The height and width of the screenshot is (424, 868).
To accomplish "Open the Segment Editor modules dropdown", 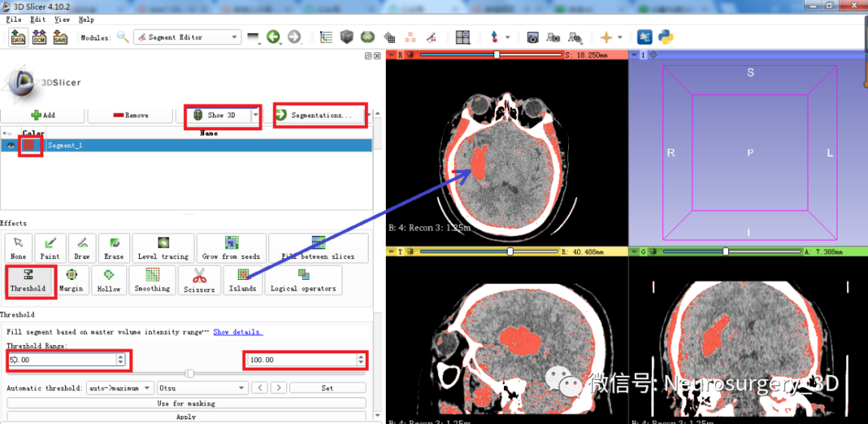I will [x=187, y=37].
